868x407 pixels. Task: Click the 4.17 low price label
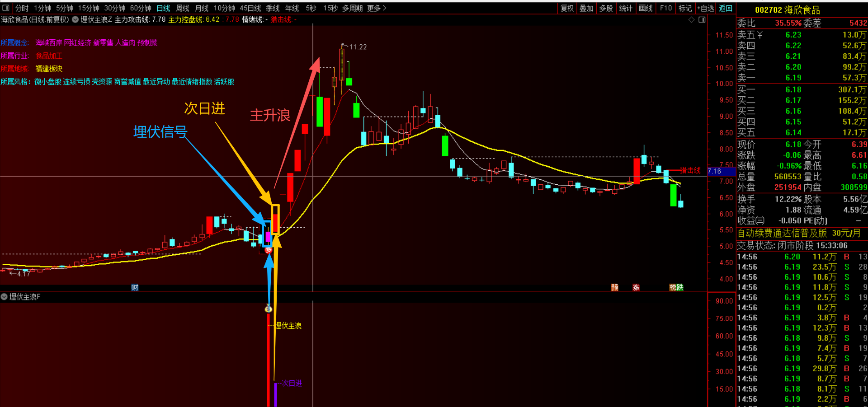24,274
